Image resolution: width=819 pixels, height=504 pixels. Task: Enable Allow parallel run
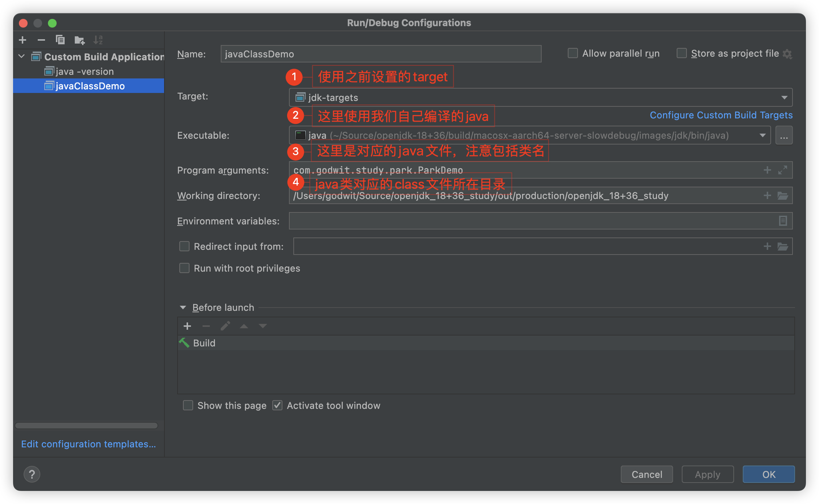click(573, 53)
